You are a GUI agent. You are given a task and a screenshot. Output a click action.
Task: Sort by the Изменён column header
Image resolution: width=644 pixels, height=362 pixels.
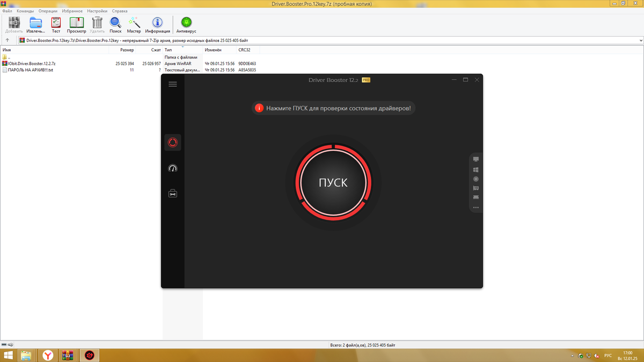point(219,50)
